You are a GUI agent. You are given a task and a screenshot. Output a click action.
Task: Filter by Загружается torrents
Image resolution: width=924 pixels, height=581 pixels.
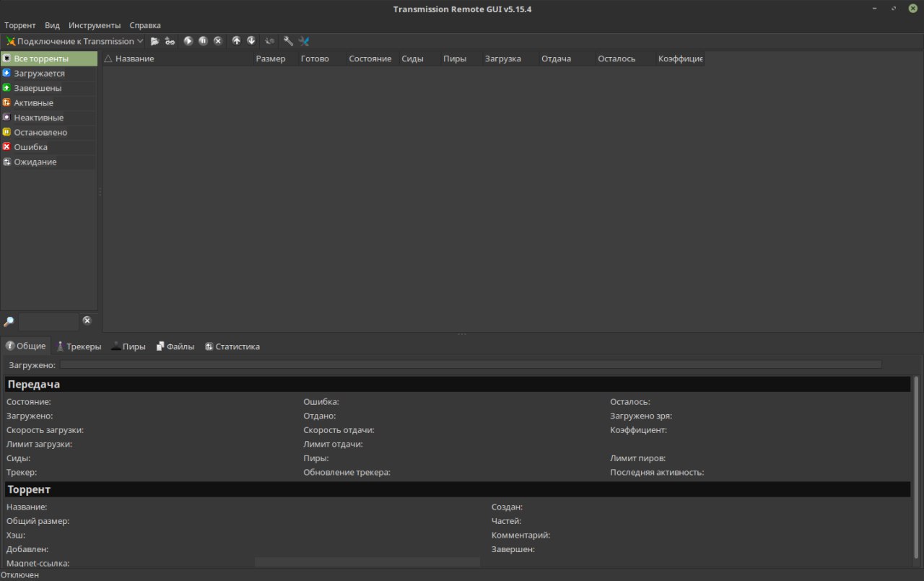(x=39, y=74)
